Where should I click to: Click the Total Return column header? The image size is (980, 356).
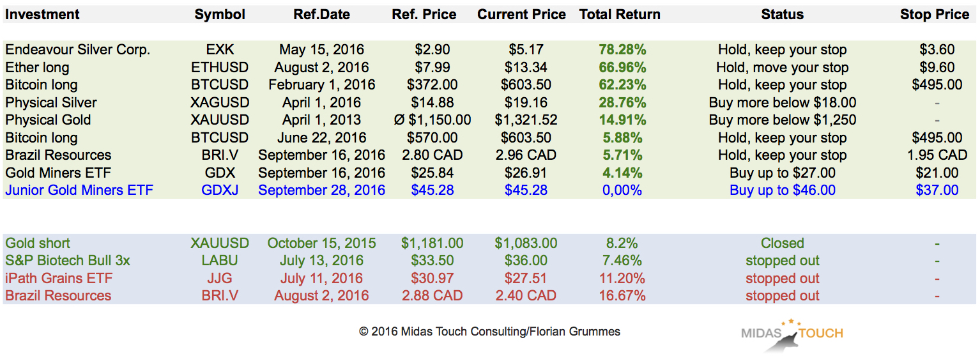click(x=620, y=15)
